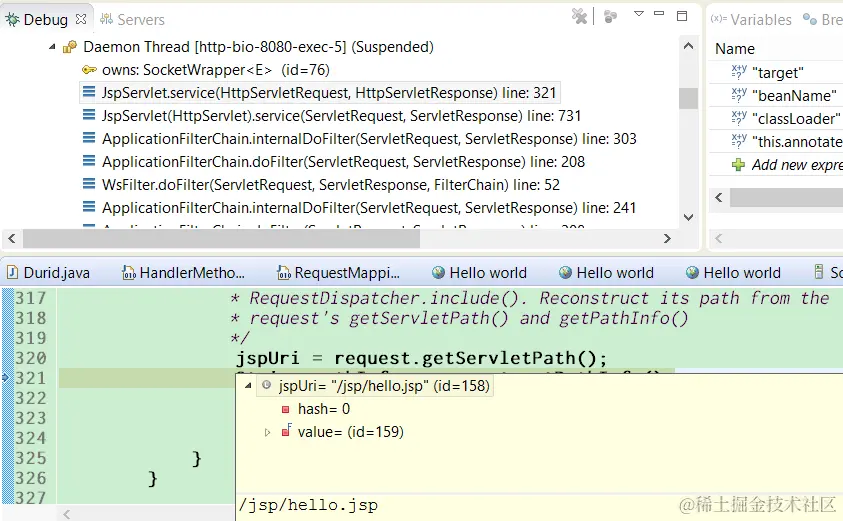Select the "this.annotate..." watch expression
The height and width of the screenshot is (521, 843).
[797, 142]
